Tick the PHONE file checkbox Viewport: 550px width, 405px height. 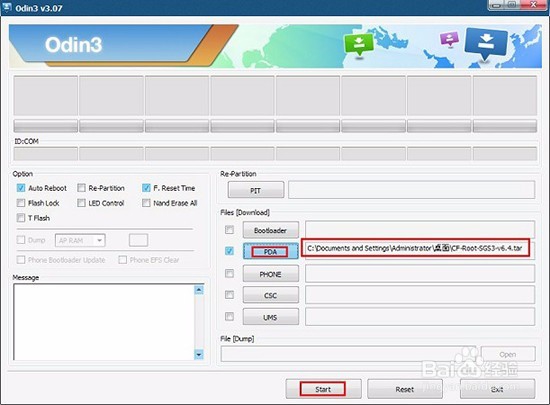(229, 274)
